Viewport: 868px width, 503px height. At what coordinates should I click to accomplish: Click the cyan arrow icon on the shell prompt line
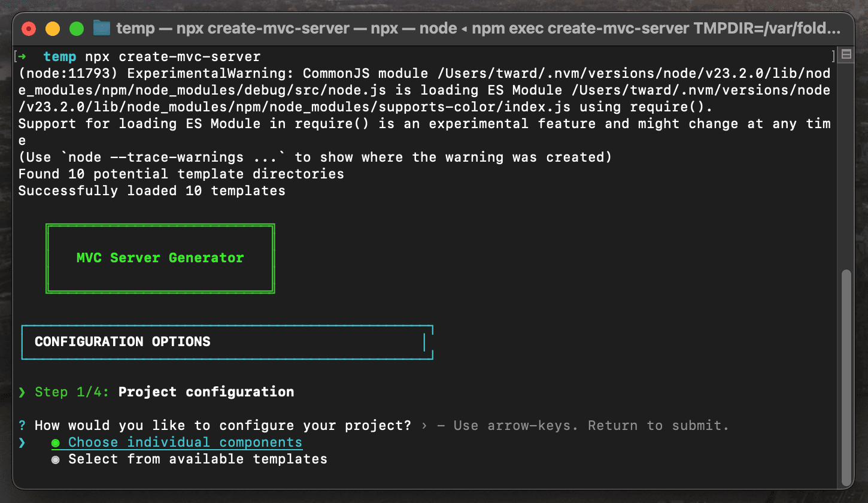click(x=23, y=56)
